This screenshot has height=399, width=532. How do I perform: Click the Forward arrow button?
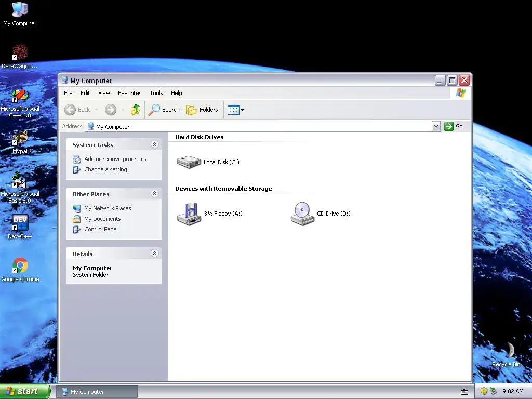[111, 110]
